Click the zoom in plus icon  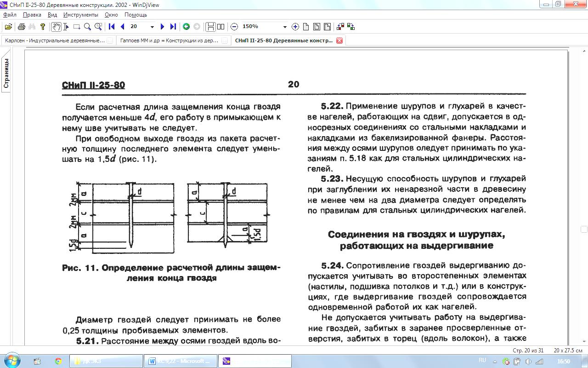[295, 27]
